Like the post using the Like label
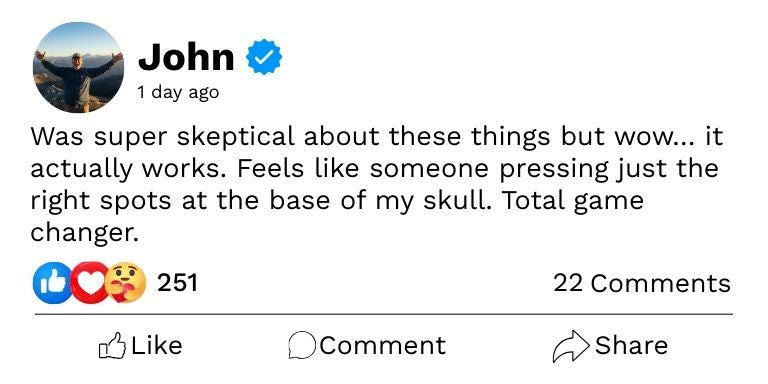The image size is (768, 384). coord(157,345)
